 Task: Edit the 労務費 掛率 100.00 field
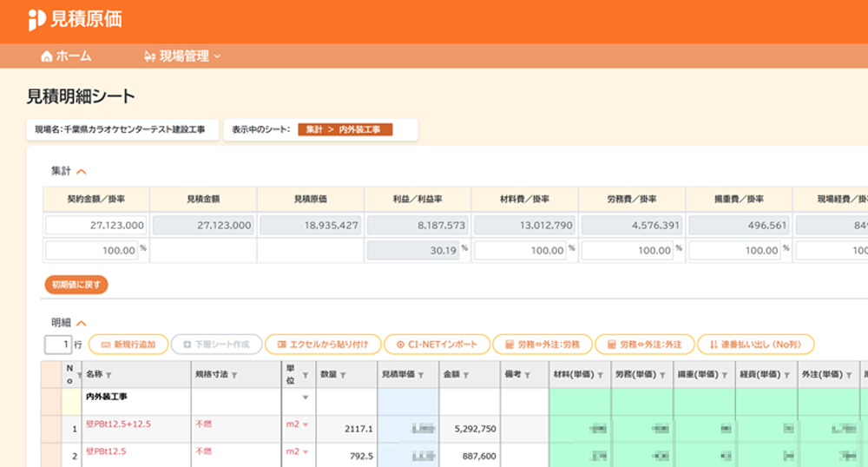click(x=628, y=250)
